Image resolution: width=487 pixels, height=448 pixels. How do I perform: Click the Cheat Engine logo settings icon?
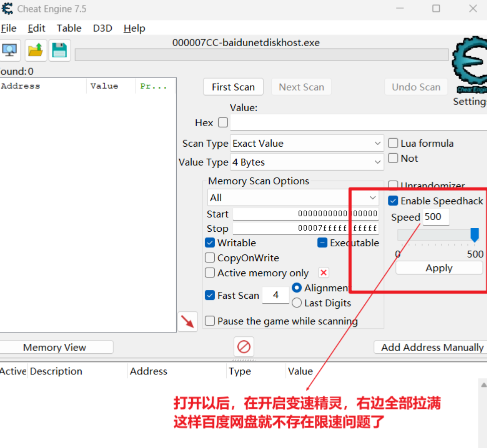469,65
